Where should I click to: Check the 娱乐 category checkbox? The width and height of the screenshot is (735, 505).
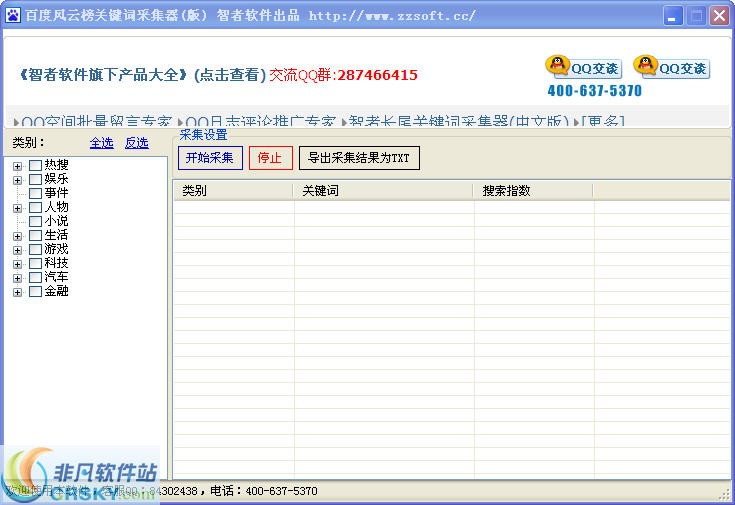35,179
